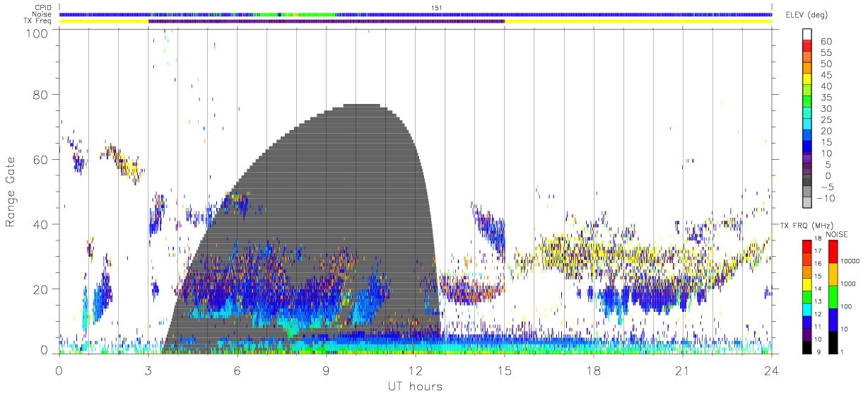
Task: Click the 'UT hours' x-axis title
Action: [414, 386]
